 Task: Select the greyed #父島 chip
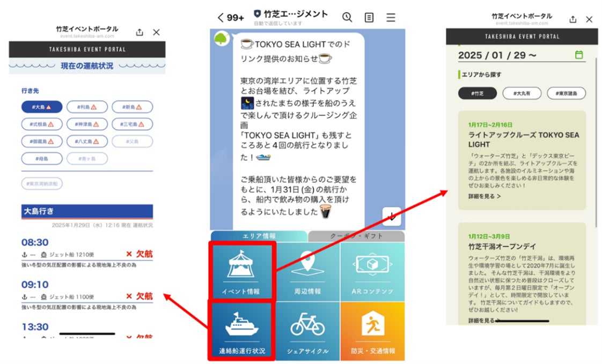133,141
